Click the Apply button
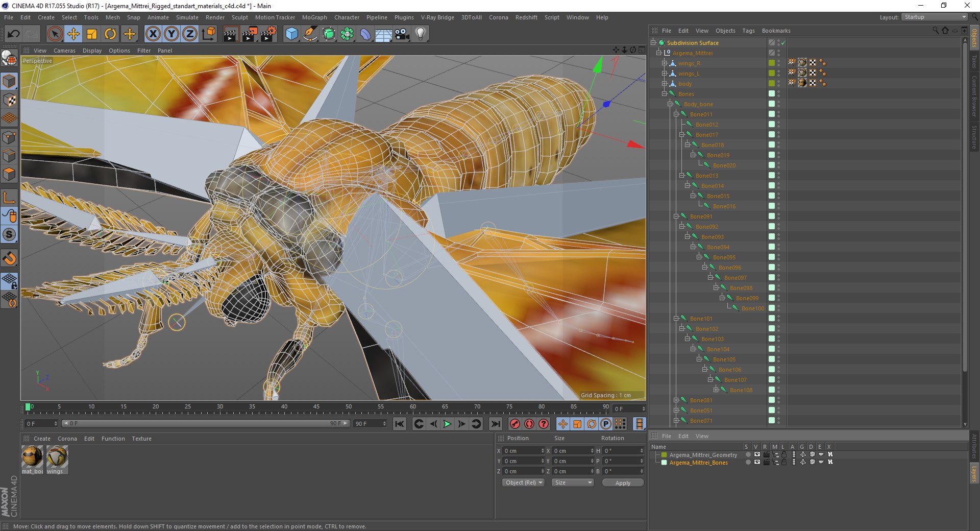980x531 pixels. pos(623,483)
